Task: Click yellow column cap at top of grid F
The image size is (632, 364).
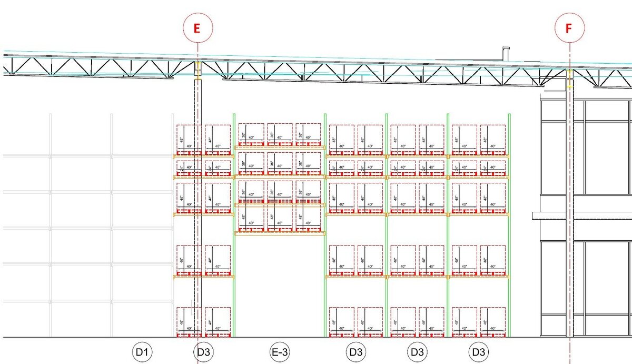Action: point(569,74)
